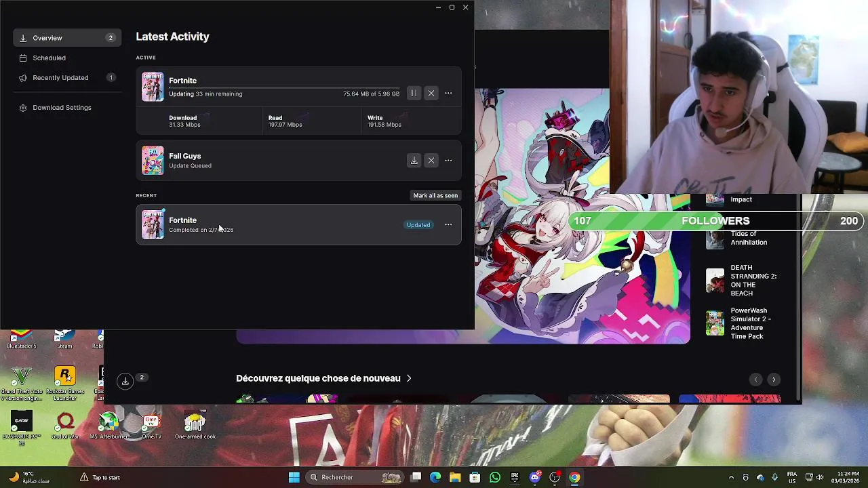Click the Fortnite thumbnail in Active section
868x488 pixels.
[153, 87]
